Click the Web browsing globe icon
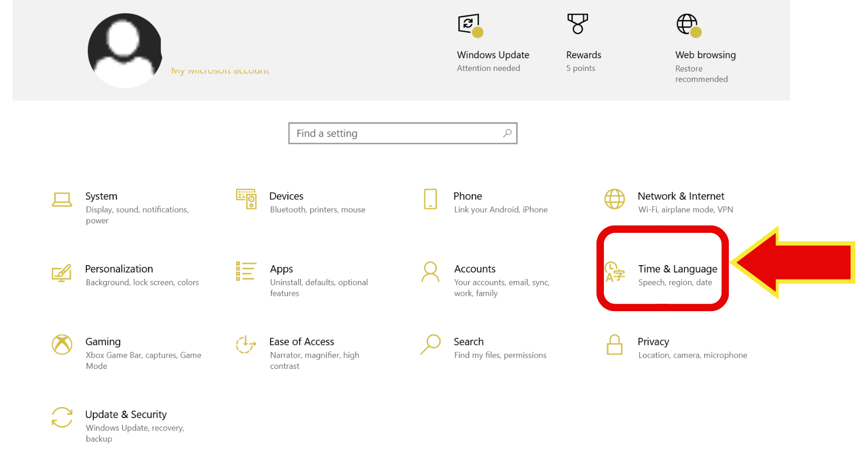 [689, 25]
